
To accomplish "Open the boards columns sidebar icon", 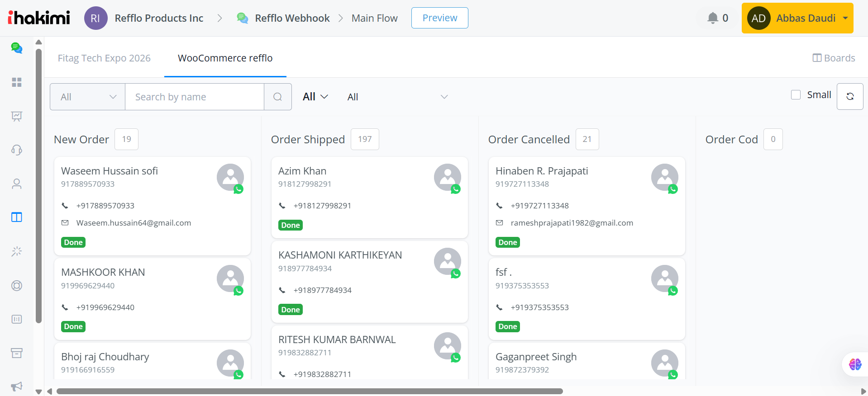I will [x=17, y=217].
